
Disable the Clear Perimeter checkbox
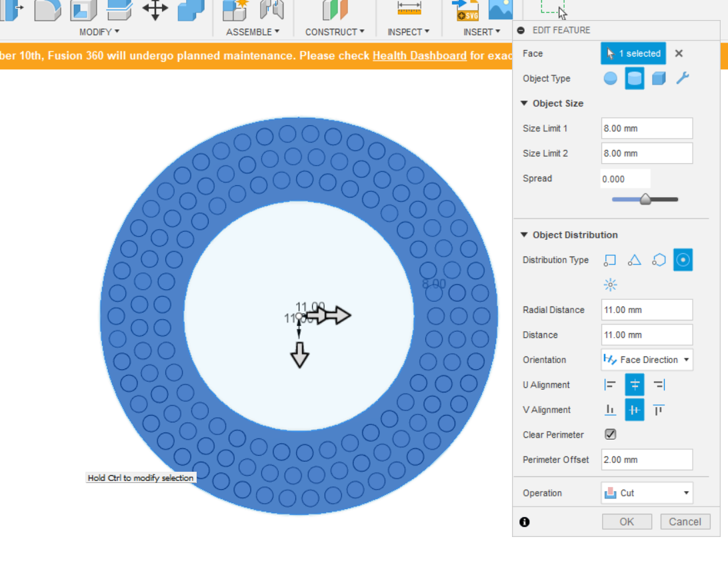pos(610,434)
